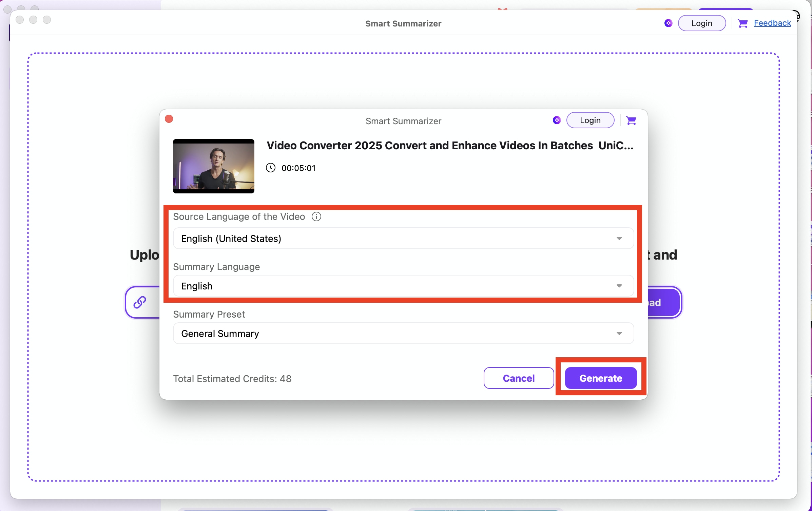812x511 pixels.
Task: Cancel the summarization dialog
Action: click(x=518, y=378)
